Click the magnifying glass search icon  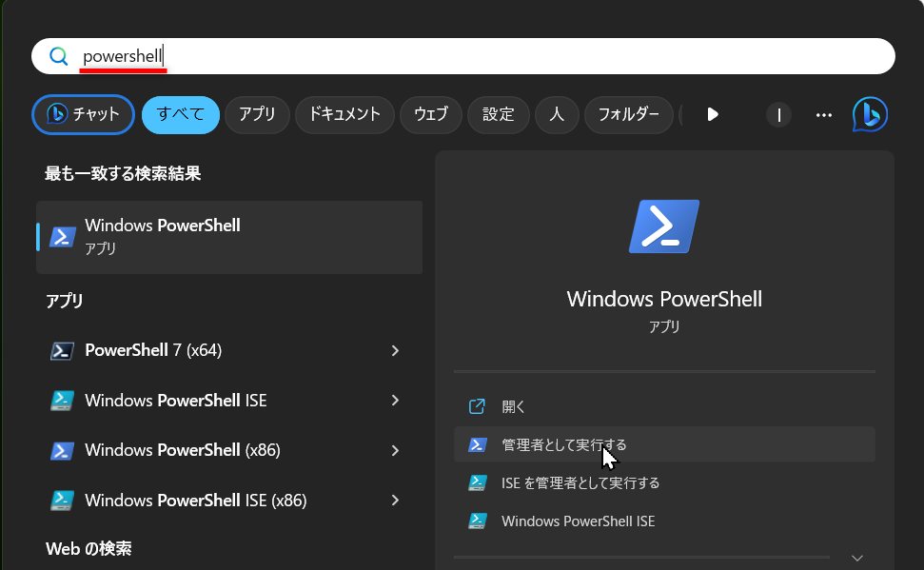coord(57,56)
